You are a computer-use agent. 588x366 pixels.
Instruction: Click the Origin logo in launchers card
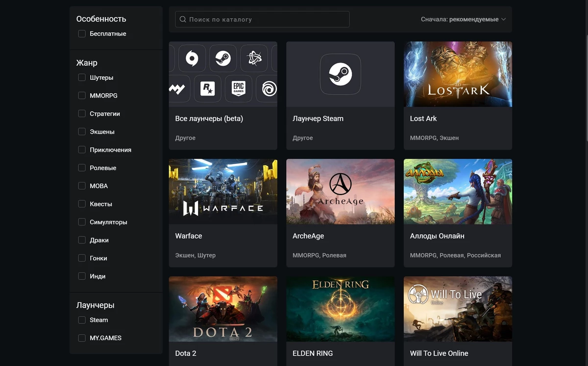(x=192, y=59)
